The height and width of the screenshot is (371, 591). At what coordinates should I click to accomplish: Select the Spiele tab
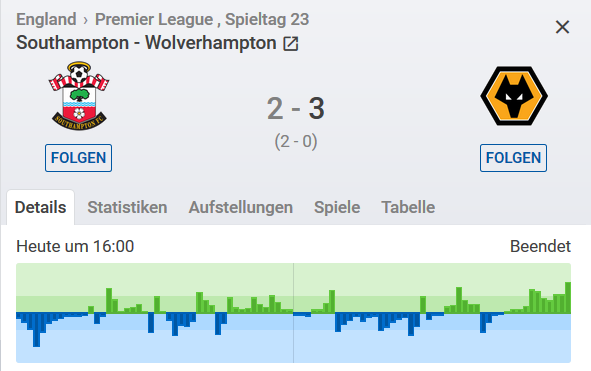[337, 207]
